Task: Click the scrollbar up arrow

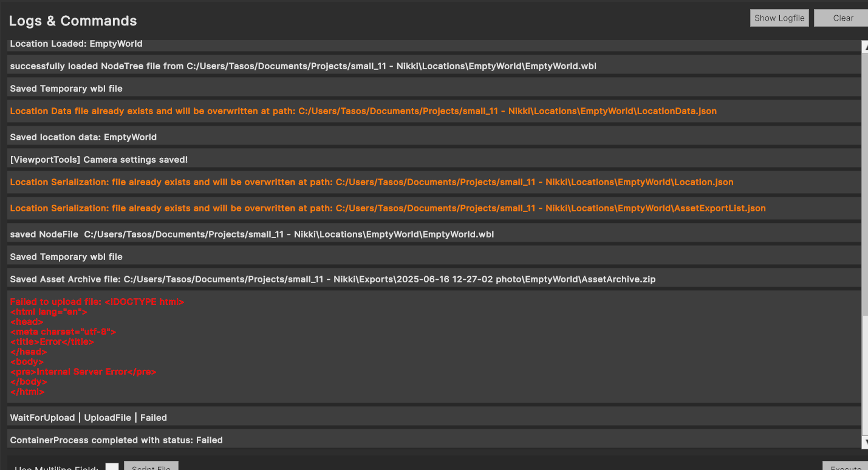Action: coord(864,47)
